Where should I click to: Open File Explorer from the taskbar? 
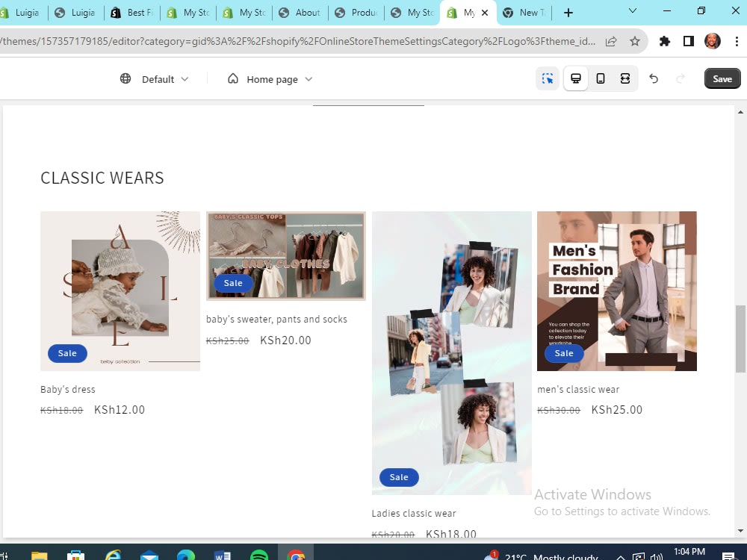(40, 554)
